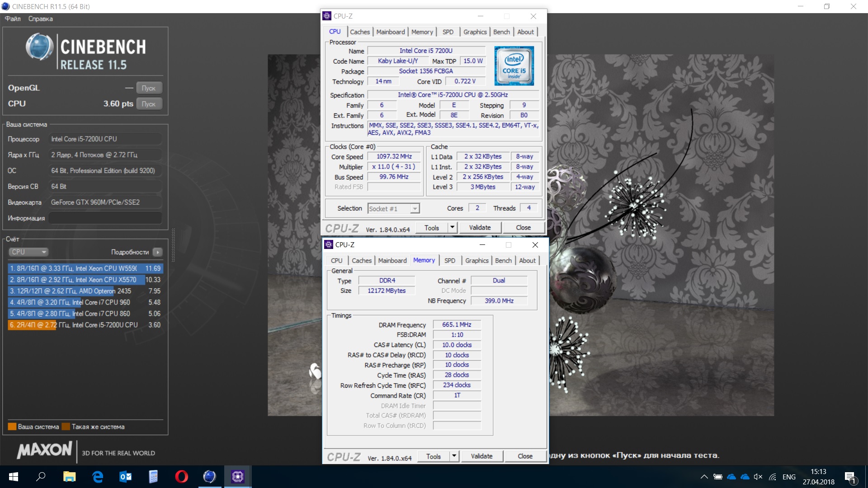
Task: Open Caches tab in top CPU-Z window
Action: (x=360, y=32)
